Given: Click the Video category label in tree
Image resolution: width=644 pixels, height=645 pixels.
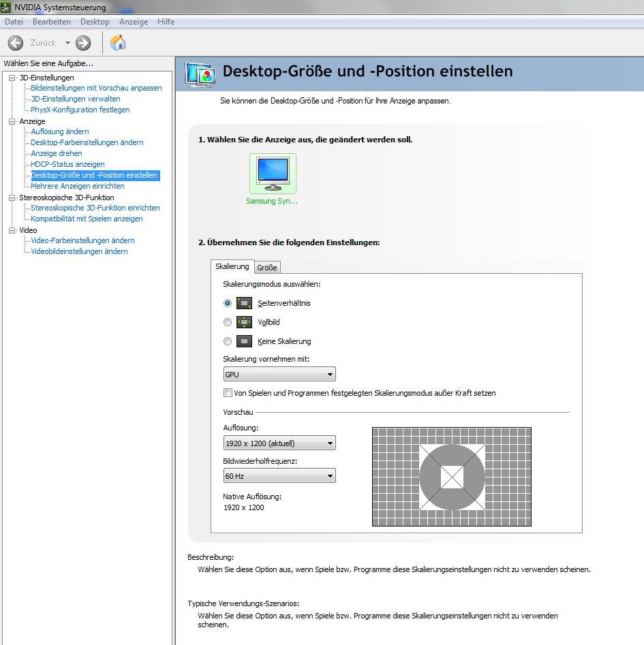Looking at the screenshot, I should click(28, 230).
